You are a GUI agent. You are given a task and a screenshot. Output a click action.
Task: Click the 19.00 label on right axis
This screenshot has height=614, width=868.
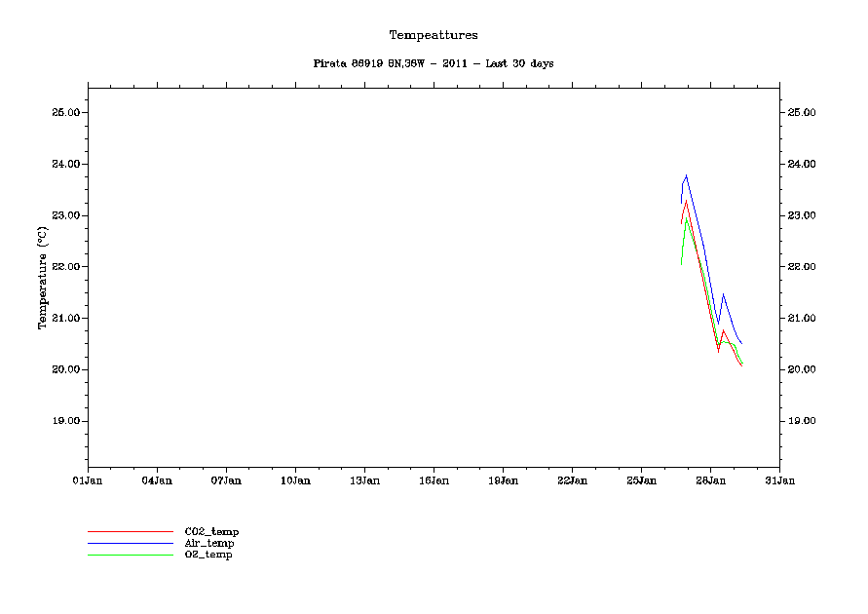(x=803, y=421)
